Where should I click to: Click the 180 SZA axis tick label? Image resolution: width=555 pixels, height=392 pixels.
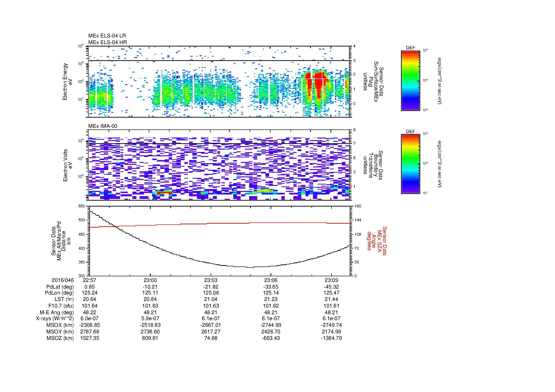pyautogui.click(x=358, y=206)
